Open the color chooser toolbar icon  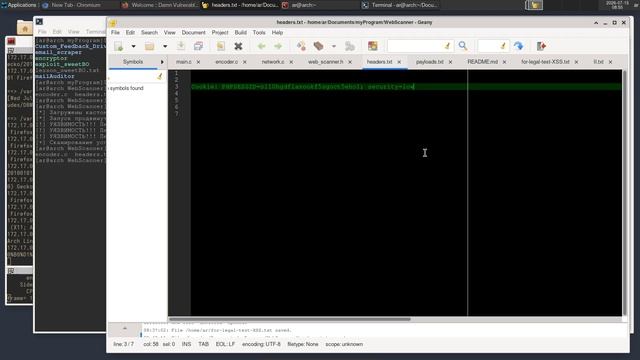[373, 46]
